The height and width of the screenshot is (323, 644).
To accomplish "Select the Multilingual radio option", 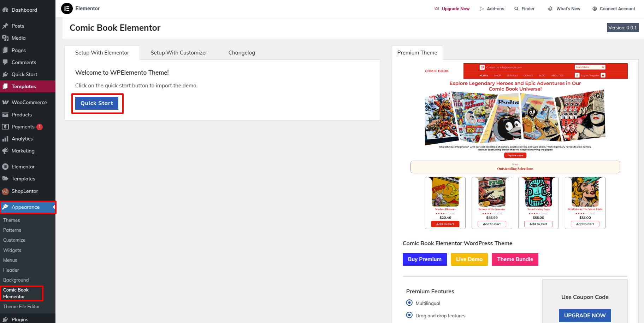I will pos(409,303).
